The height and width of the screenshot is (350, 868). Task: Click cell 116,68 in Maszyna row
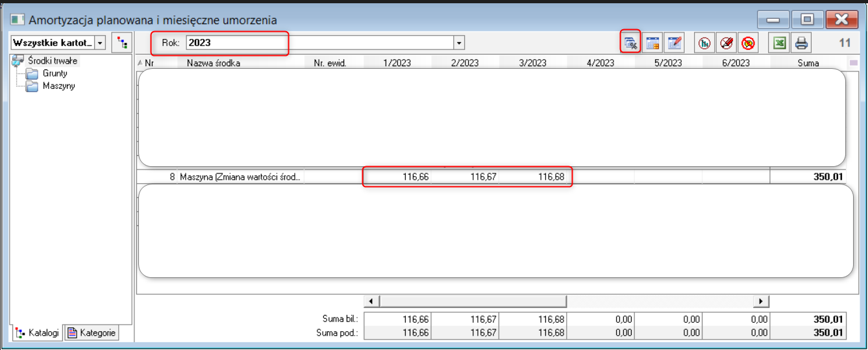click(532, 176)
